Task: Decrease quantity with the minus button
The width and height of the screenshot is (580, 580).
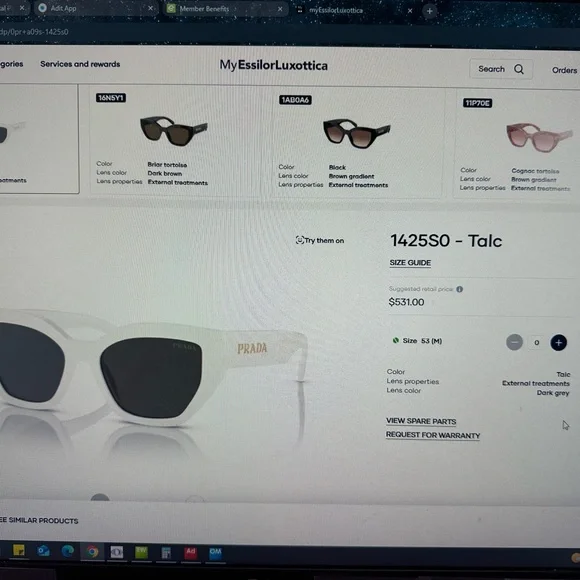Action: (514, 342)
